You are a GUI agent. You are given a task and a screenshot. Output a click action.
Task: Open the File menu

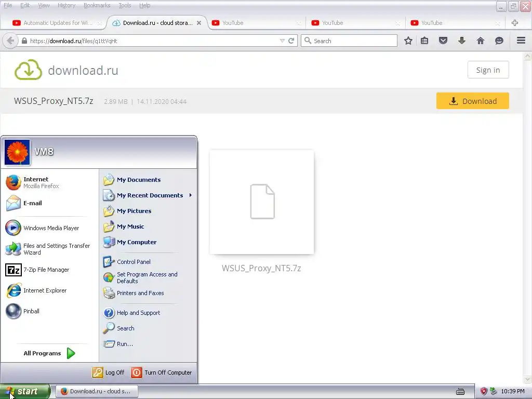click(8, 5)
